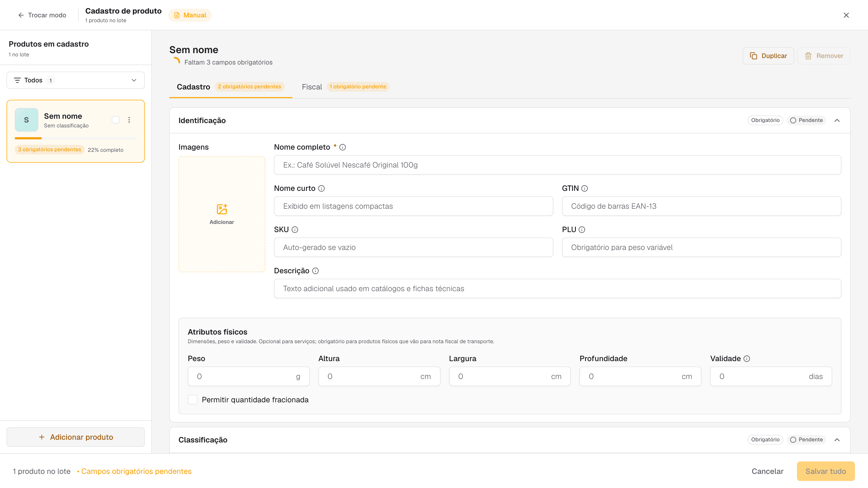This screenshot has height=488, width=868.
Task: Focus the Largura input field
Action: click(x=509, y=377)
